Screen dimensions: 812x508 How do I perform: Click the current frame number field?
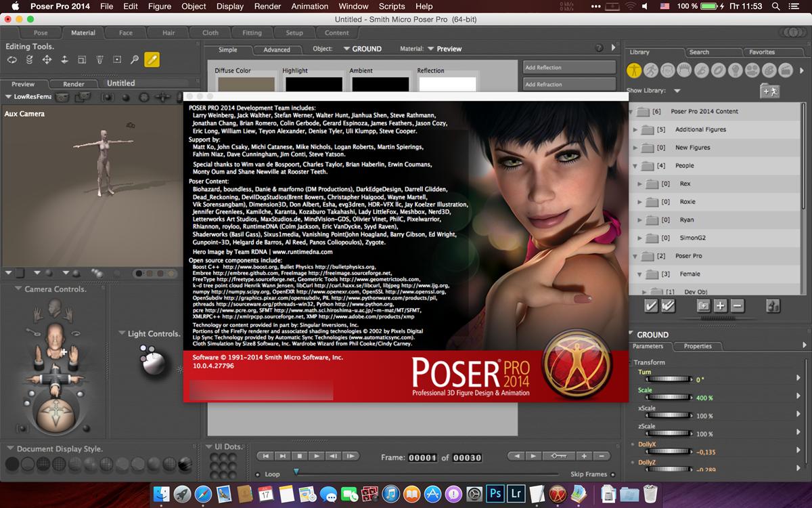423,457
